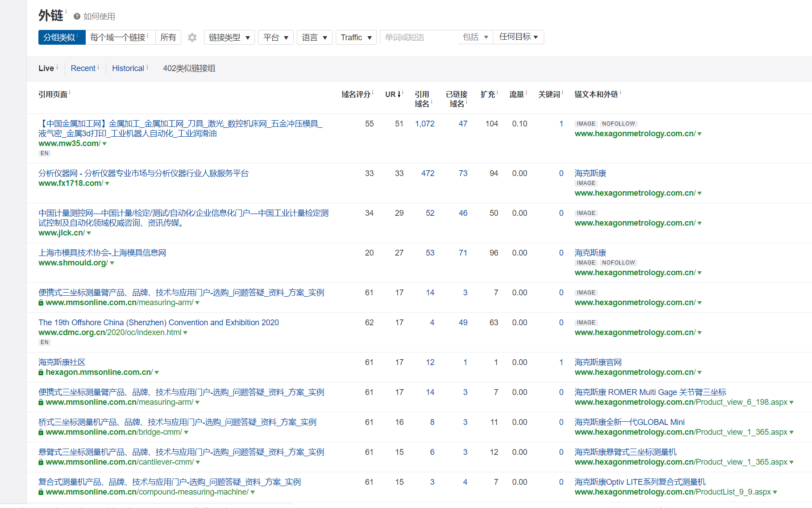The width and height of the screenshot is (812, 508).
Task: Select 每个域一个链接 mode
Action: coord(120,38)
